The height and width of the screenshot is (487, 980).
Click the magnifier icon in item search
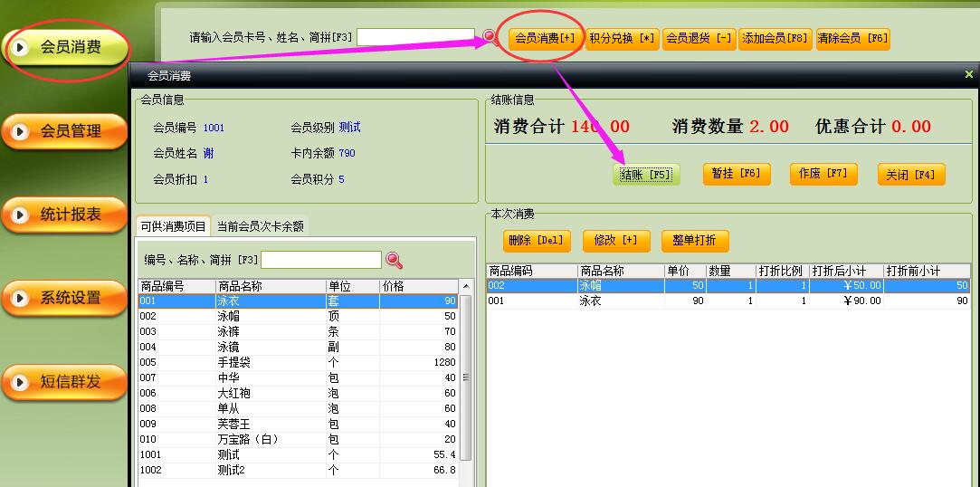pos(394,261)
